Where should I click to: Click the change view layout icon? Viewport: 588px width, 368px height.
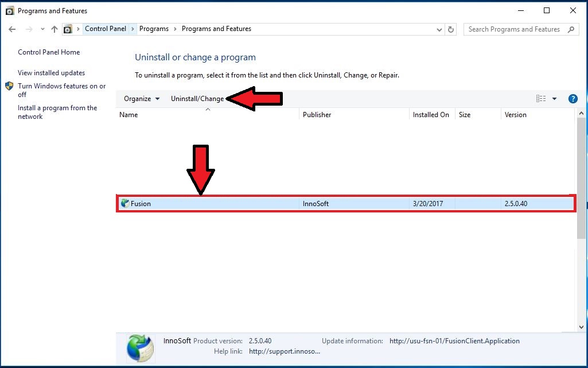pos(541,99)
